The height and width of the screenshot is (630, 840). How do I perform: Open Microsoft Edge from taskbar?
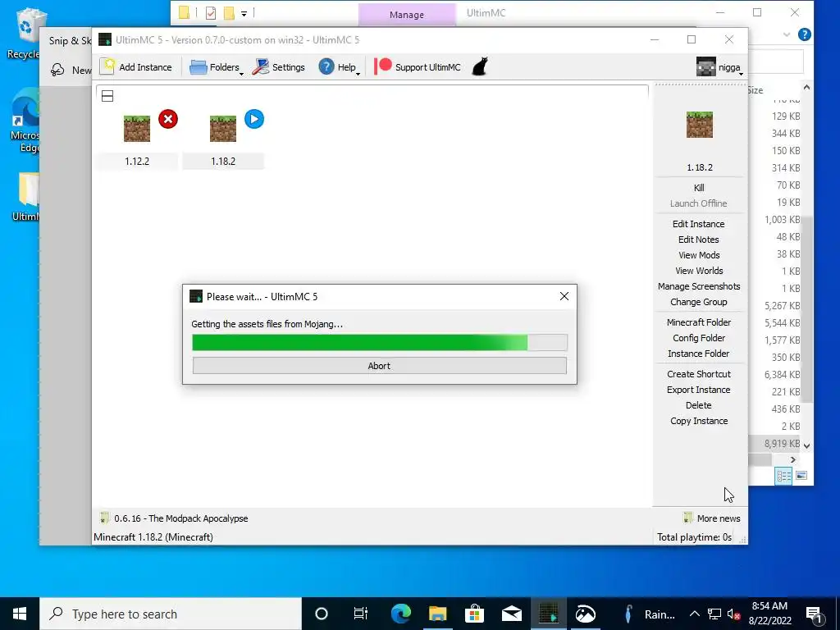(400, 614)
